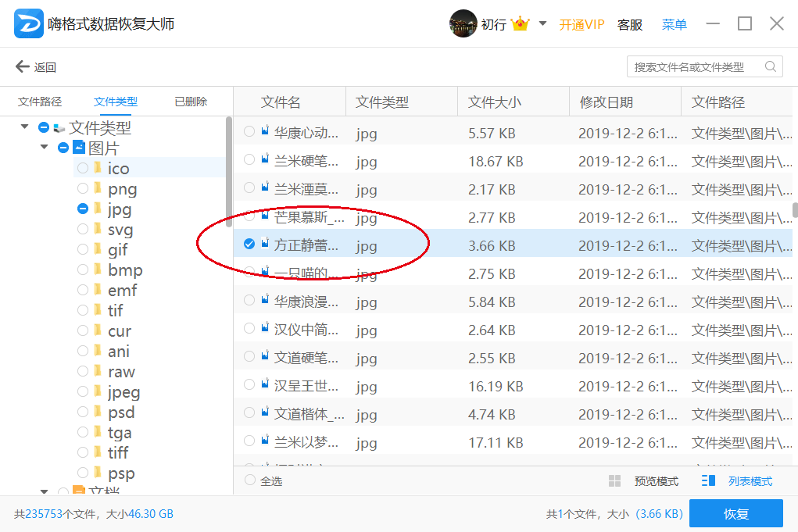Open the 菜单 menu

click(674, 24)
